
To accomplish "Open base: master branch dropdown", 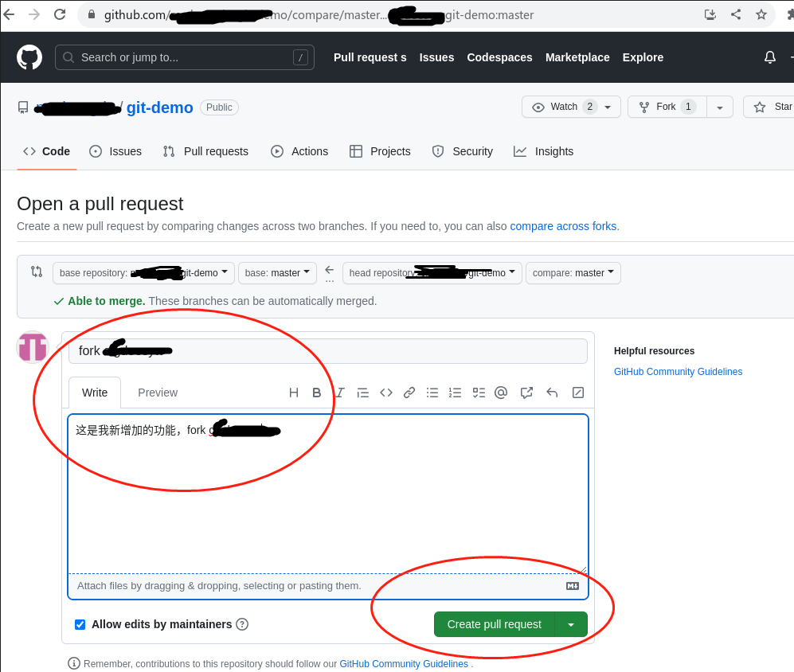I will 277,273.
